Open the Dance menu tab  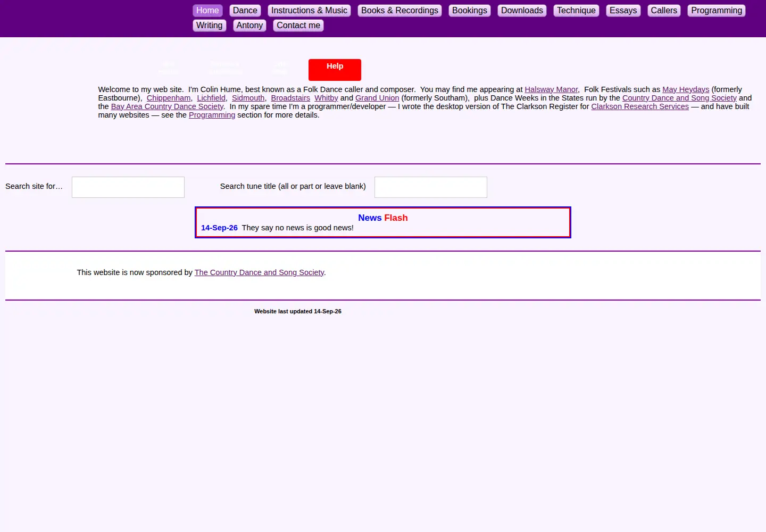pyautogui.click(x=245, y=11)
